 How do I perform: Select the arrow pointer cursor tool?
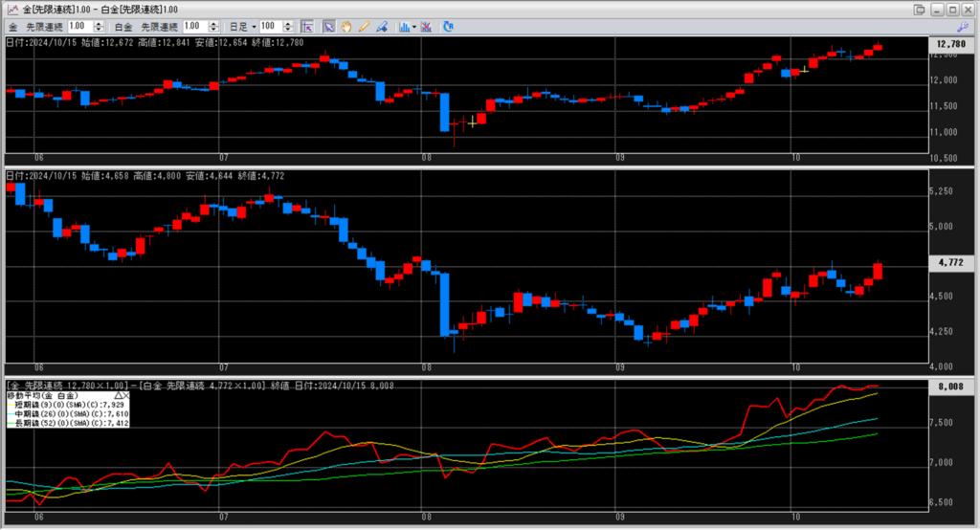point(328,26)
